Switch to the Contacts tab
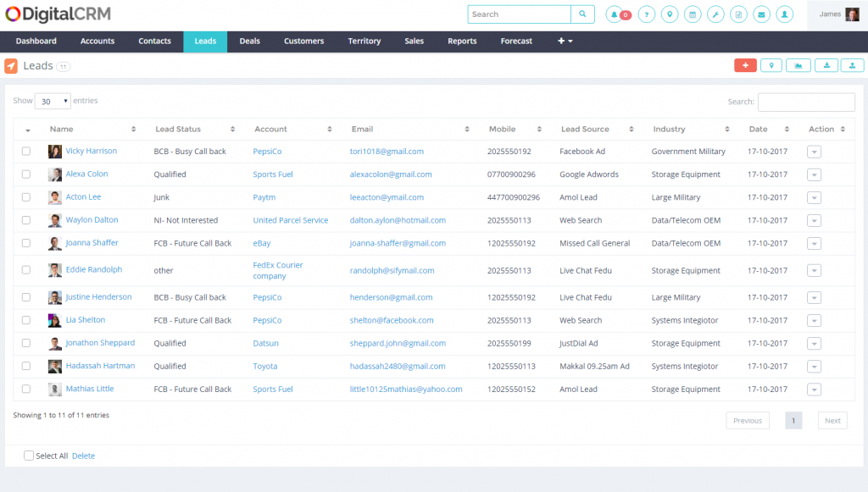 coord(154,41)
